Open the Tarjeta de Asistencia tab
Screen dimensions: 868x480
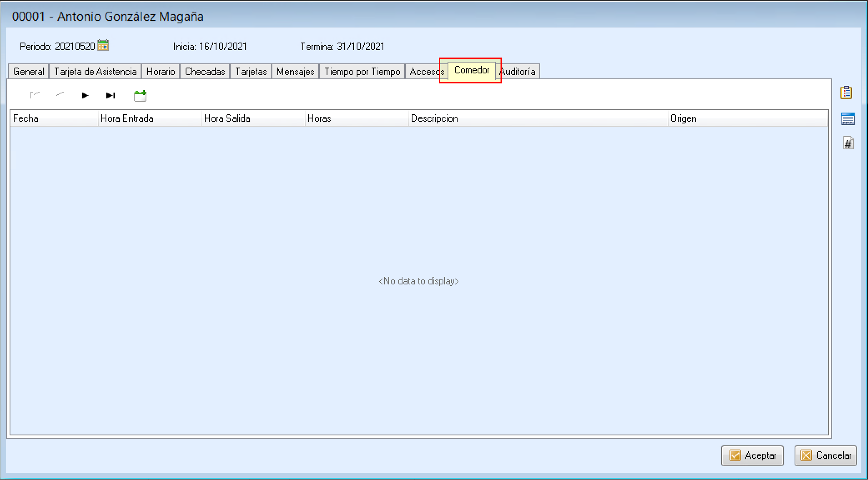(95, 72)
